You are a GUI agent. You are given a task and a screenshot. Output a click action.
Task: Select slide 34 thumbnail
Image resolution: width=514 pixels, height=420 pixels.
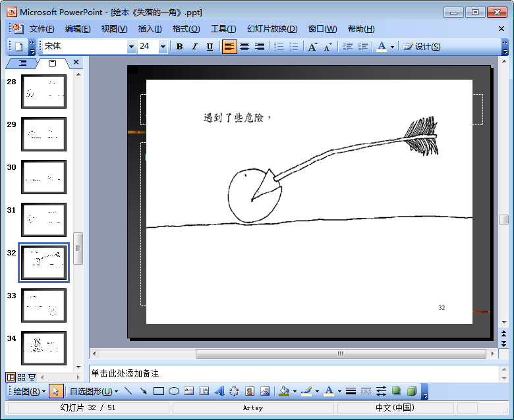click(44, 348)
